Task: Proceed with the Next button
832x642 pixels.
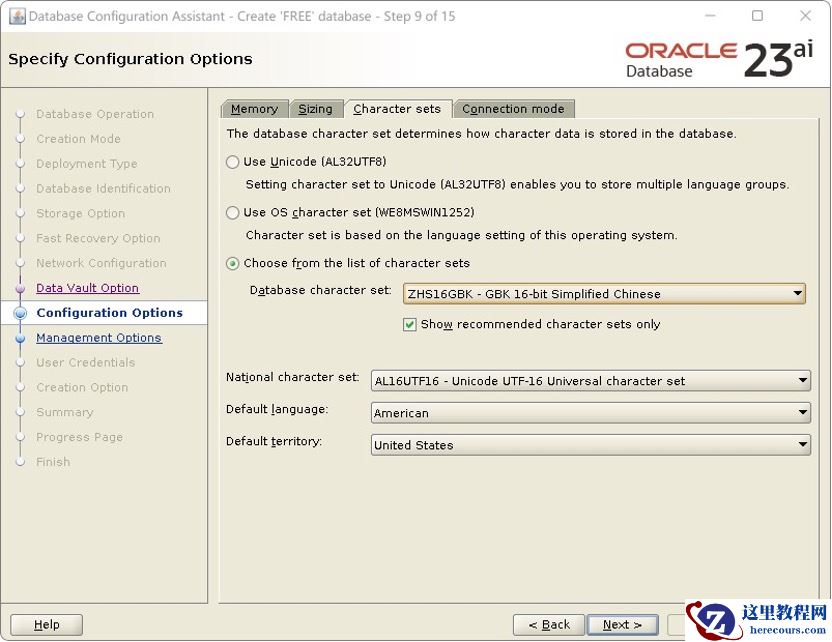Action: (x=622, y=624)
